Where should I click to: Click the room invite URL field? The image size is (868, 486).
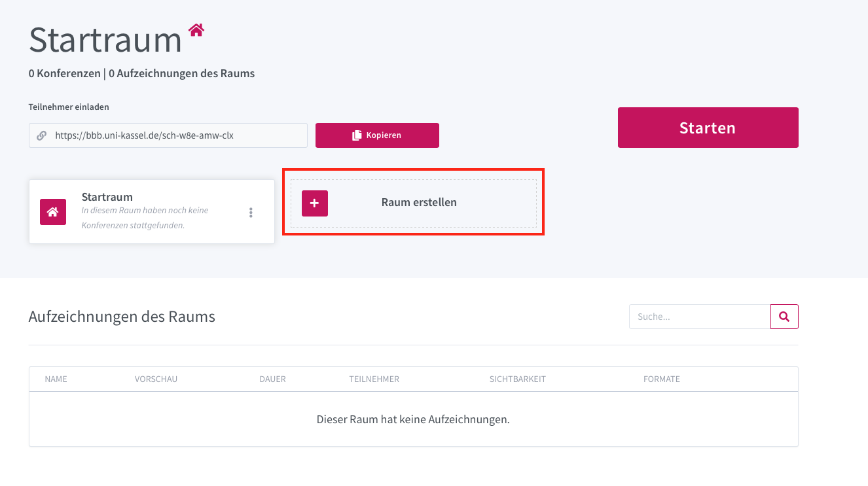pyautogui.click(x=177, y=135)
